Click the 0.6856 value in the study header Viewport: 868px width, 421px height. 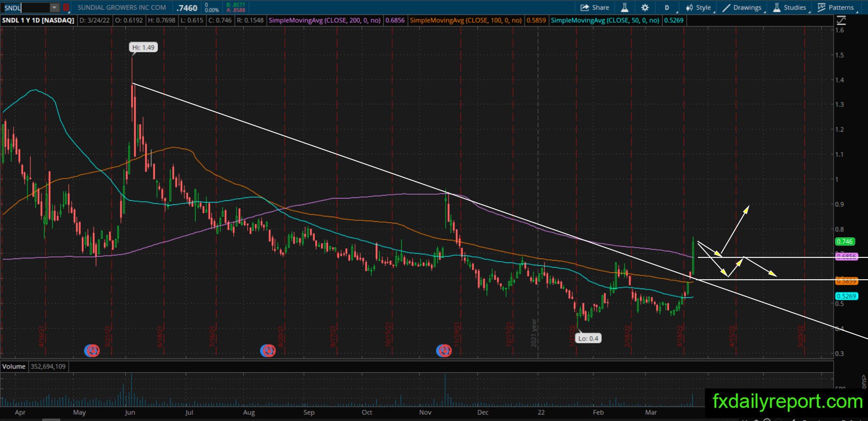pos(395,20)
